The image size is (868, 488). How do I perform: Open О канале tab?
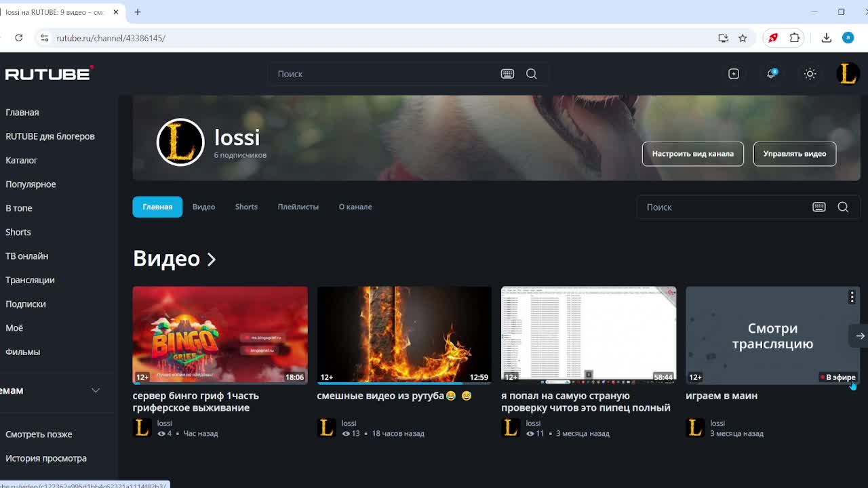pos(355,207)
